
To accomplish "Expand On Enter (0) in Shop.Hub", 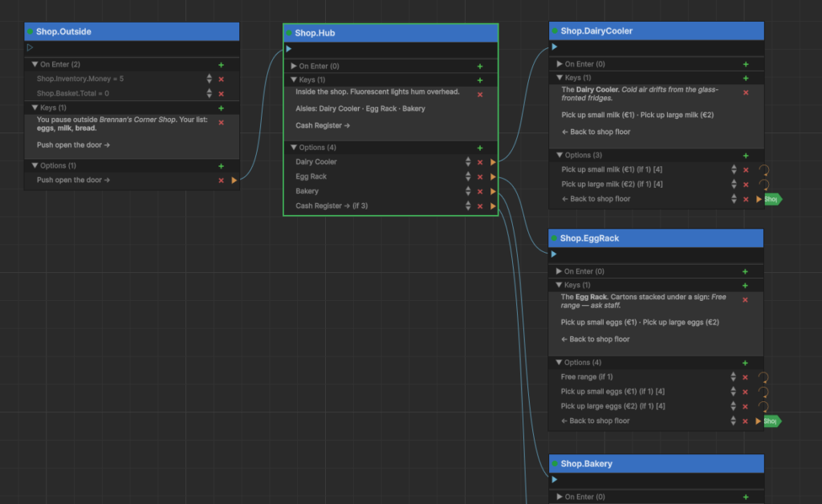I will point(294,66).
